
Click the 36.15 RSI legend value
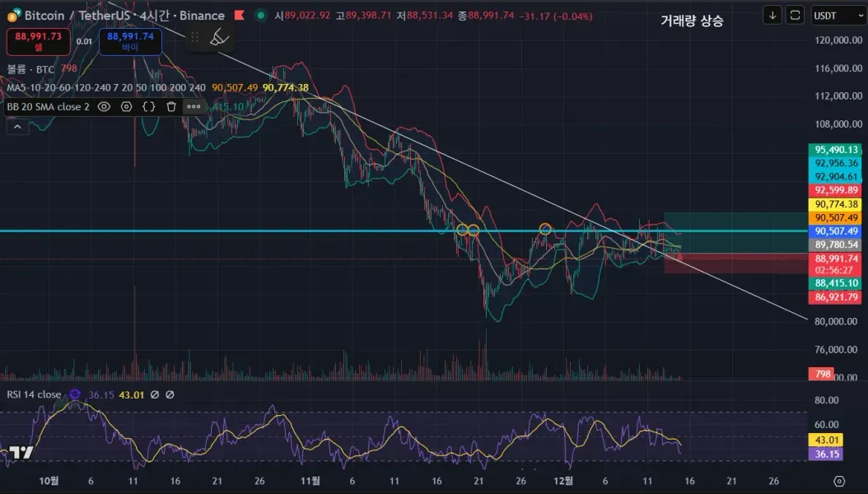click(x=101, y=394)
